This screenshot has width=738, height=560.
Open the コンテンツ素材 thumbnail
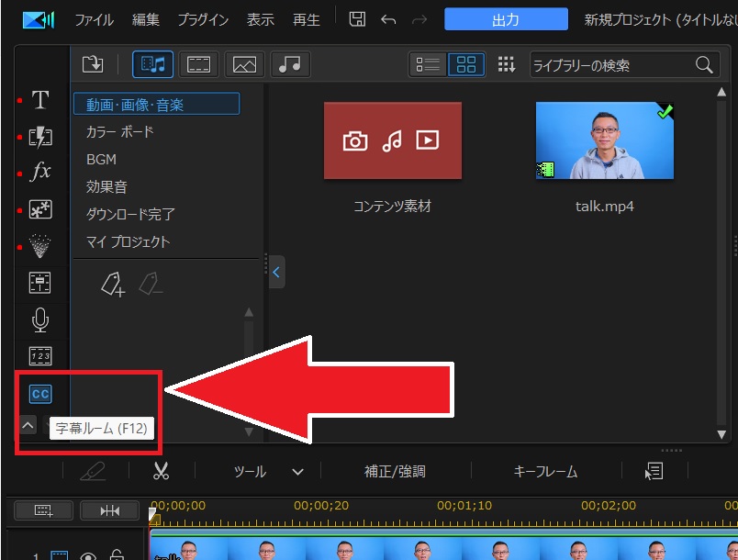[393, 140]
